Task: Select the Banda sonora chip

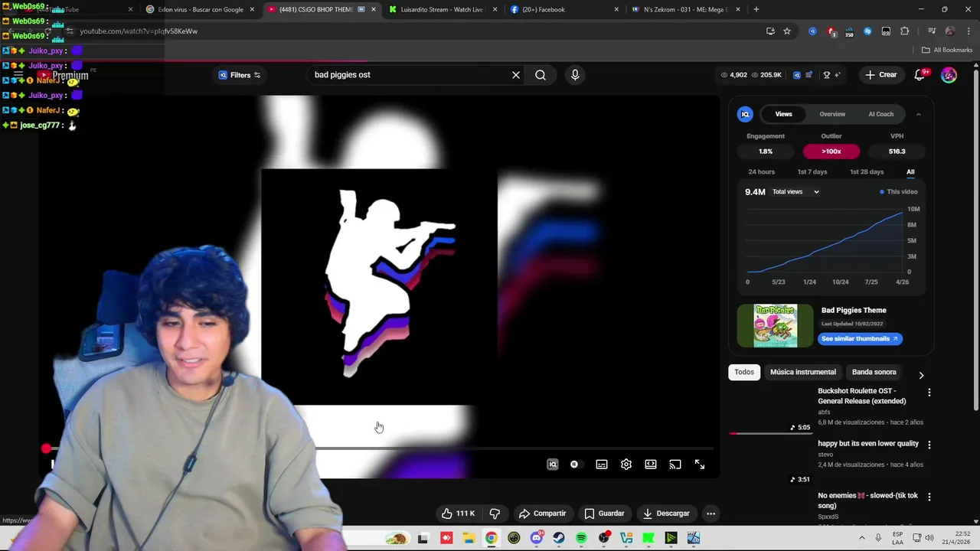Action: tap(874, 372)
